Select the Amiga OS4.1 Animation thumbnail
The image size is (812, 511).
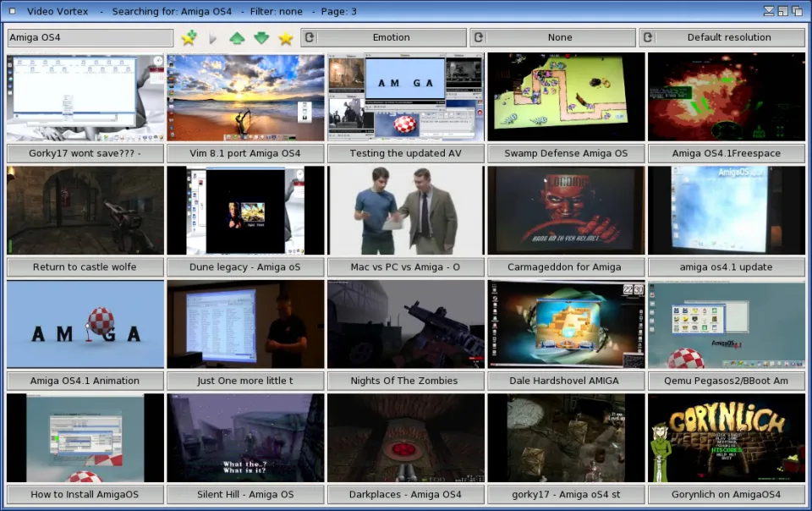click(85, 324)
